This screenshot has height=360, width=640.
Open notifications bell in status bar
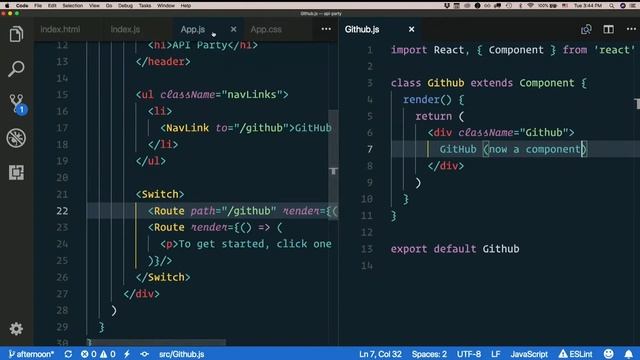pyautogui.click(x=629, y=354)
